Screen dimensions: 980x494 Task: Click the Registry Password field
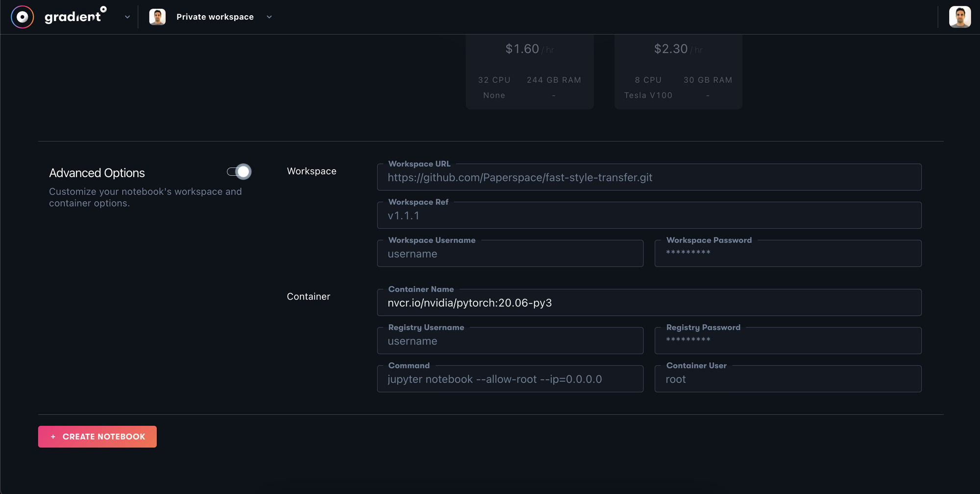[788, 341]
